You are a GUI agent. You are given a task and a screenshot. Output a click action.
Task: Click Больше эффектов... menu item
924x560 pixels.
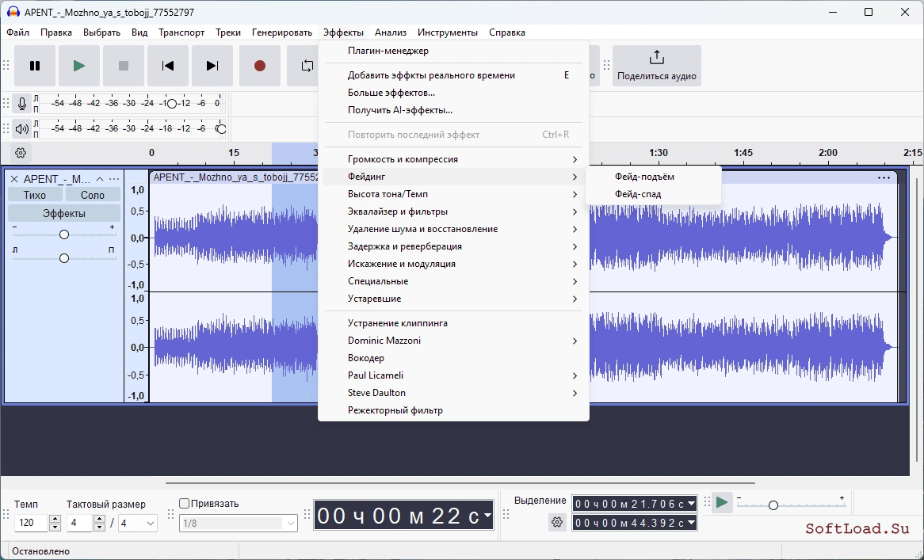(x=454, y=93)
